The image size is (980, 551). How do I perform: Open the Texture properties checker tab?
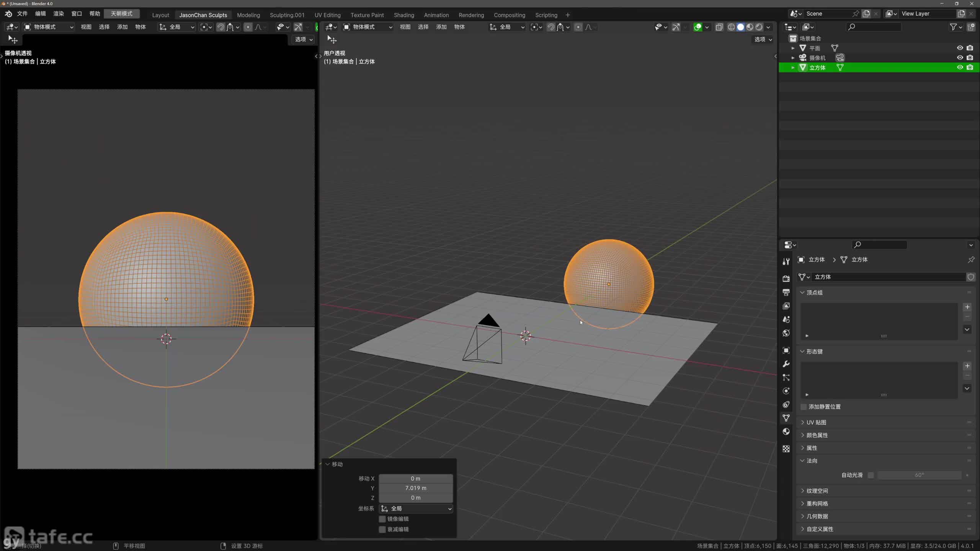pyautogui.click(x=786, y=449)
